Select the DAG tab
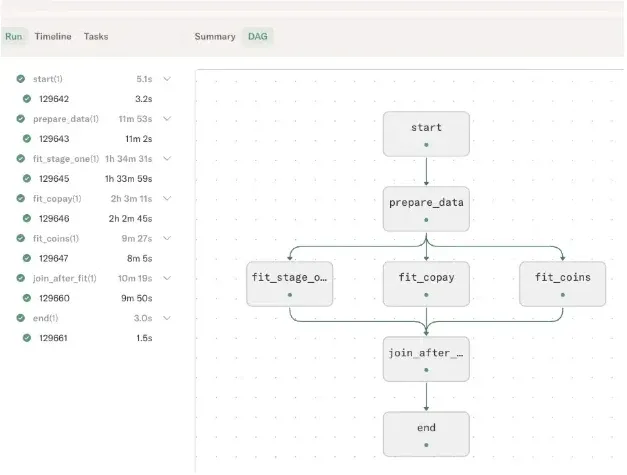 point(258,36)
